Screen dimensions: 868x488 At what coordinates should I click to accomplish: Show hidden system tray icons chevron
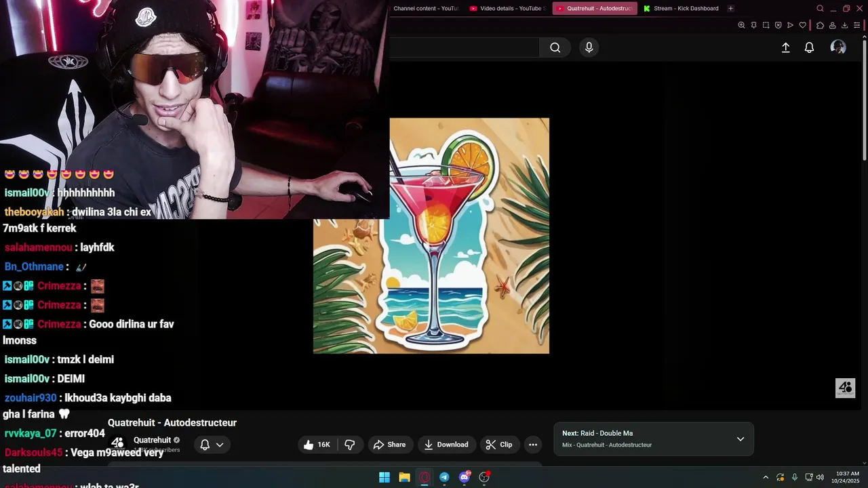tap(766, 477)
